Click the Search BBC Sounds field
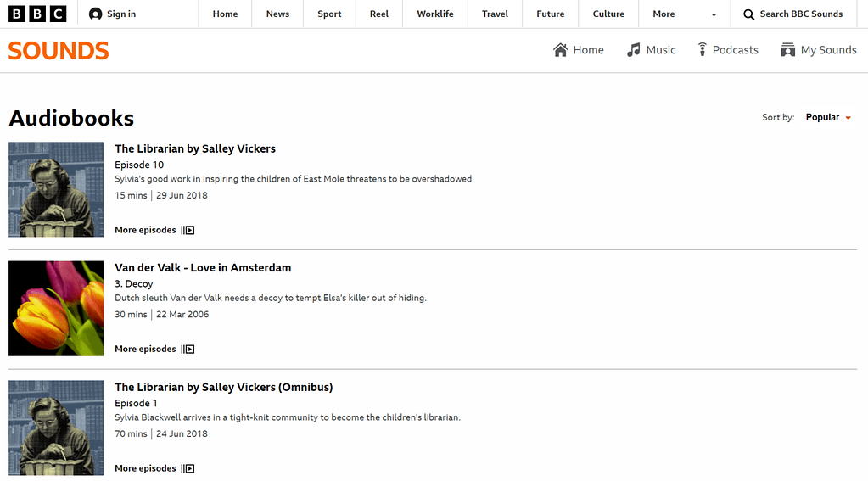Image resolution: width=868 pixels, height=481 pixels. tap(792, 14)
